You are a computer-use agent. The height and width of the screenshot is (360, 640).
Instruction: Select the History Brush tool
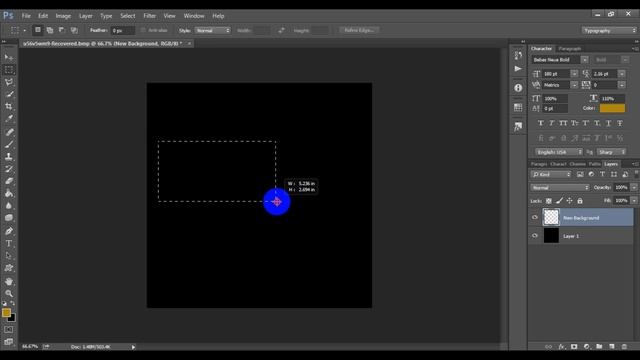(x=9, y=169)
